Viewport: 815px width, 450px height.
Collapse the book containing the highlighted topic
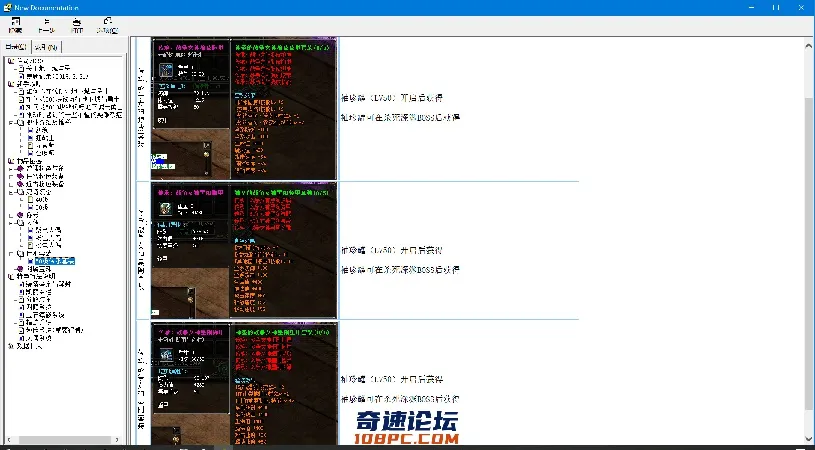click(x=12, y=254)
